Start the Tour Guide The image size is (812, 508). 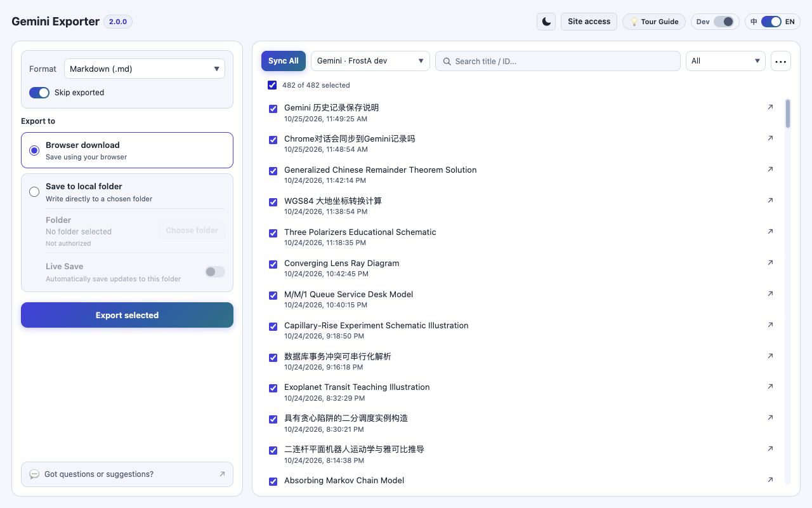[654, 22]
